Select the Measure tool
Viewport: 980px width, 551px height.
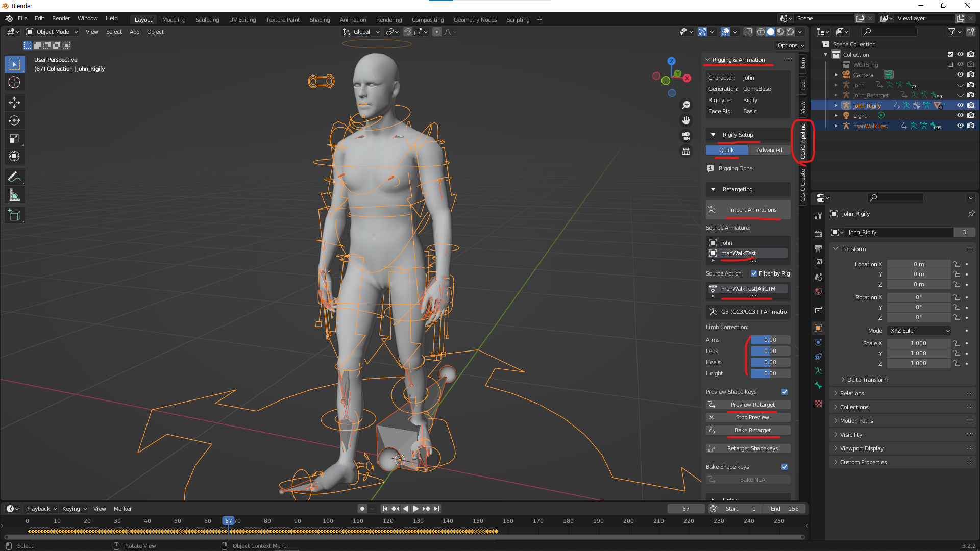pos(14,195)
